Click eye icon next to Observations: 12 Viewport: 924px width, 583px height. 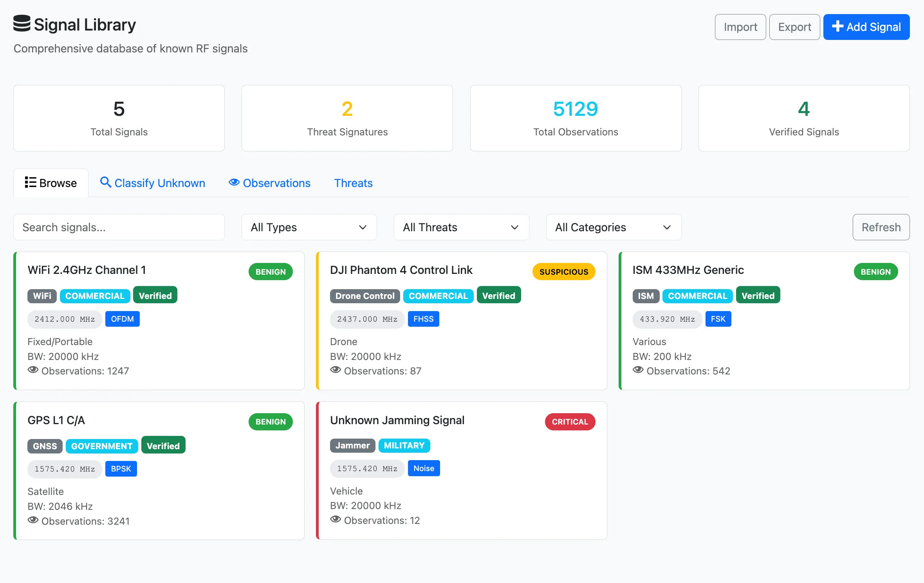pyautogui.click(x=336, y=519)
